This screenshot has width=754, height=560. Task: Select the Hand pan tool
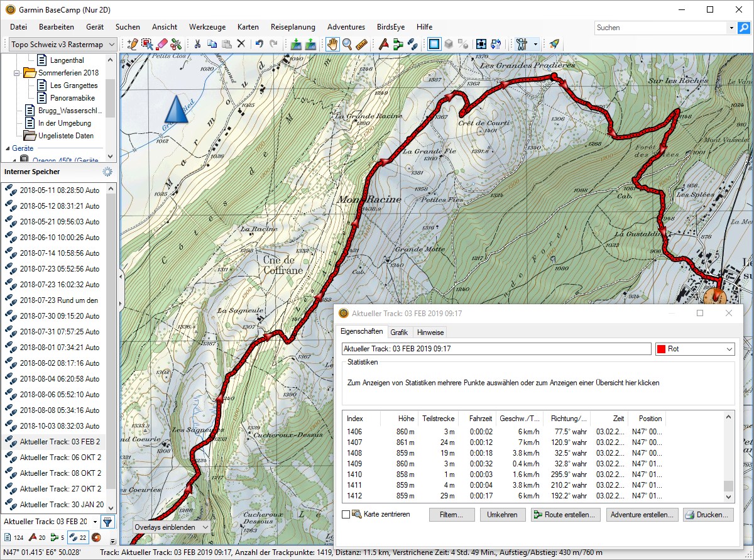coord(332,44)
